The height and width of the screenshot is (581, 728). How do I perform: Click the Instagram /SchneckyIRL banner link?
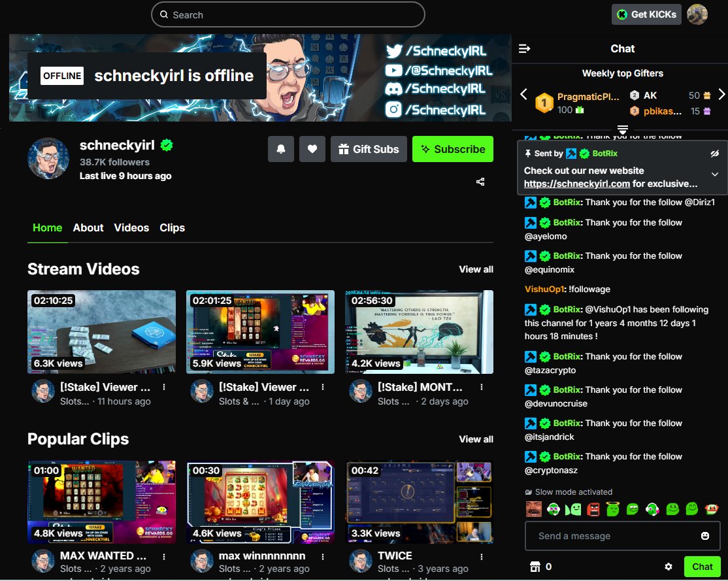click(x=435, y=110)
